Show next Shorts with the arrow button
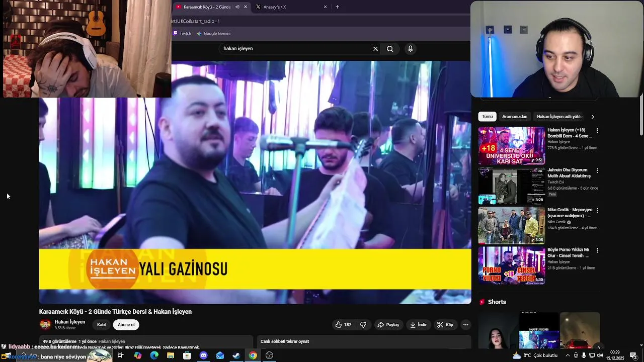 (598, 347)
